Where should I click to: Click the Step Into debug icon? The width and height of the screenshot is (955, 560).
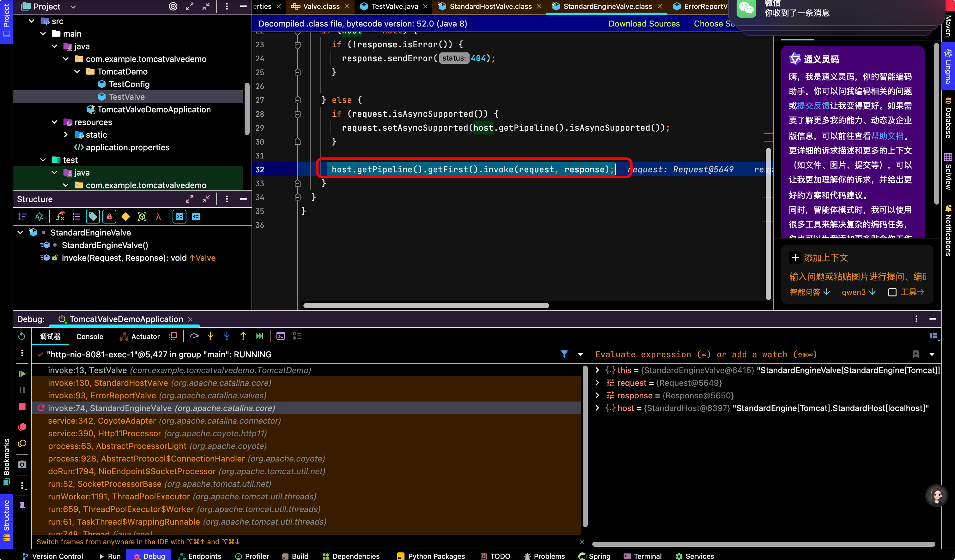(x=210, y=336)
